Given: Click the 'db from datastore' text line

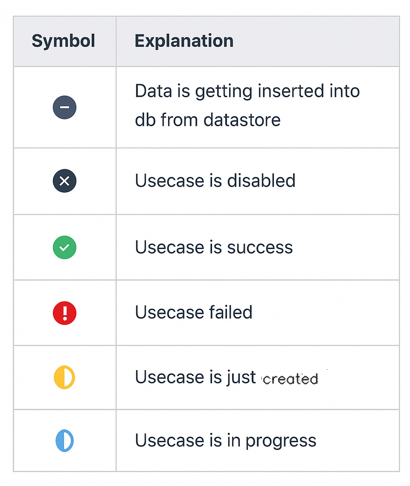Looking at the screenshot, I should click(208, 120).
